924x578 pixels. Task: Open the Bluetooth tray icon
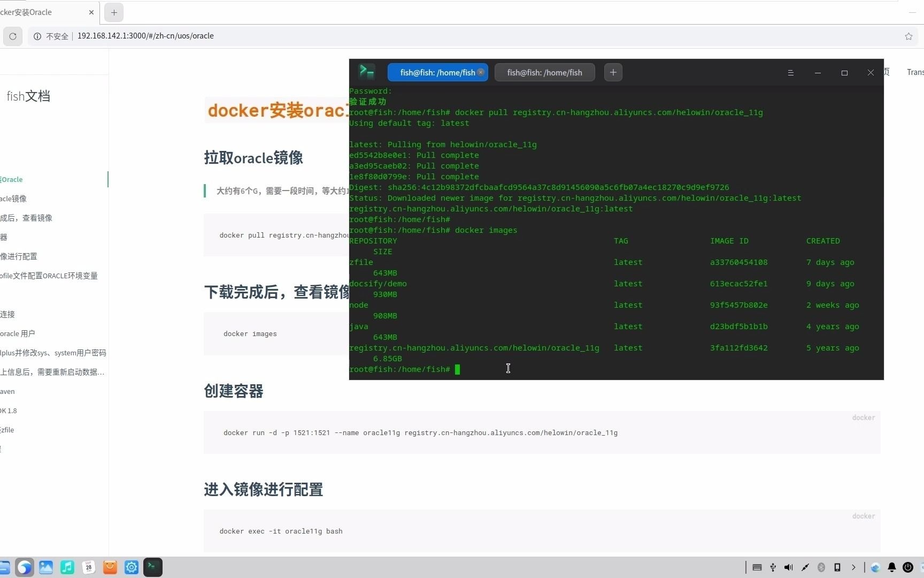point(821,567)
